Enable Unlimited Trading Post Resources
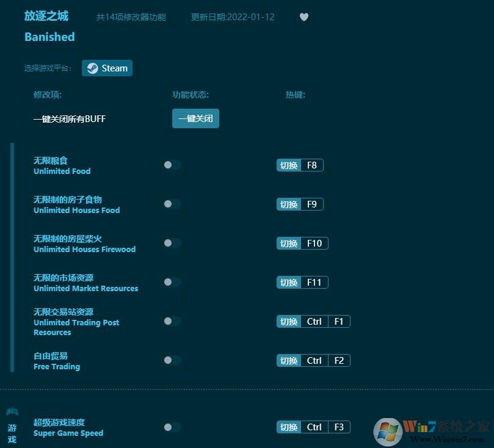Screen dimensions: 494x448 [172, 321]
